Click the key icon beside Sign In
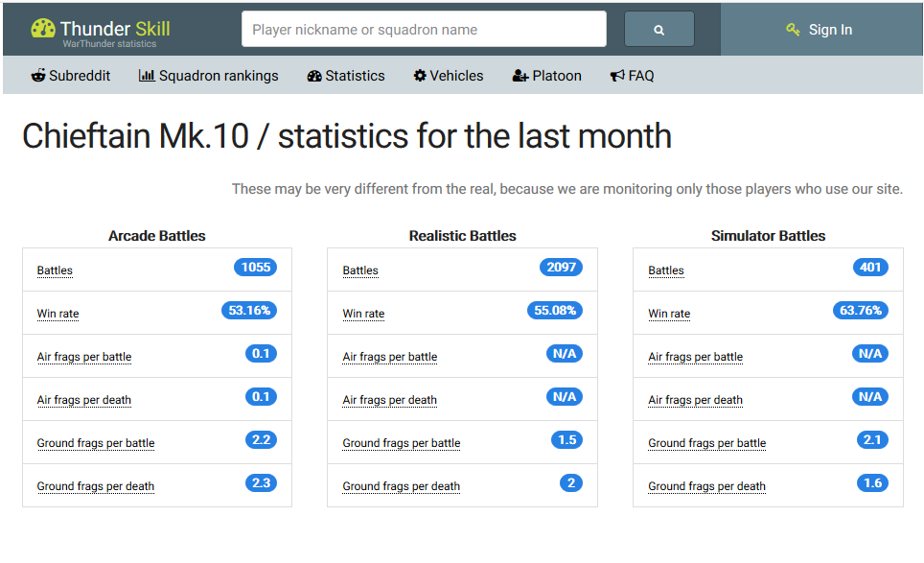The height and width of the screenshot is (563, 924). click(x=793, y=30)
